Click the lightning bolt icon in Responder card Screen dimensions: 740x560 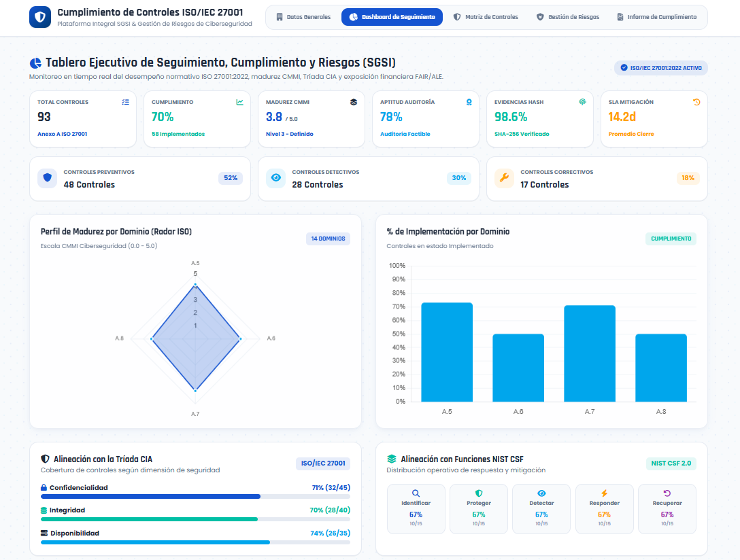click(x=604, y=493)
